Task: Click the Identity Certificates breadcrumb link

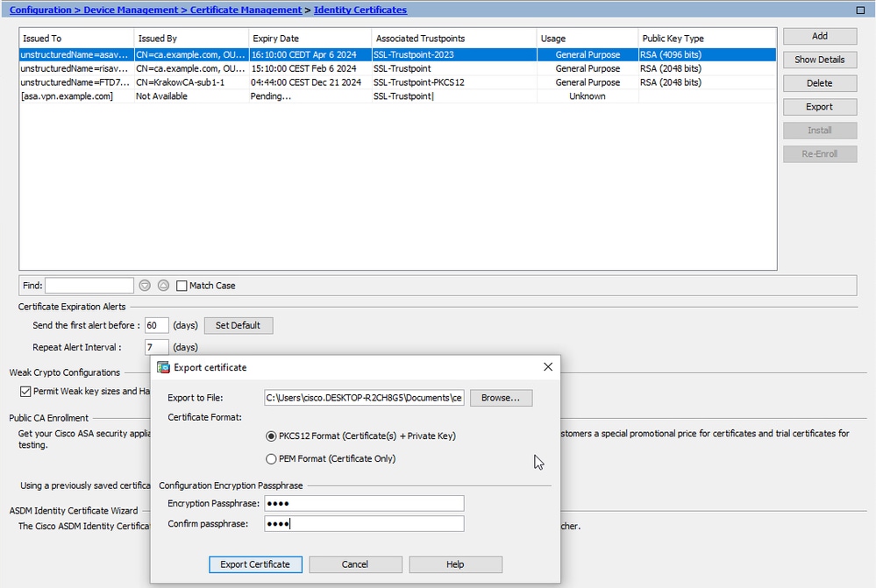Action: 360,10
